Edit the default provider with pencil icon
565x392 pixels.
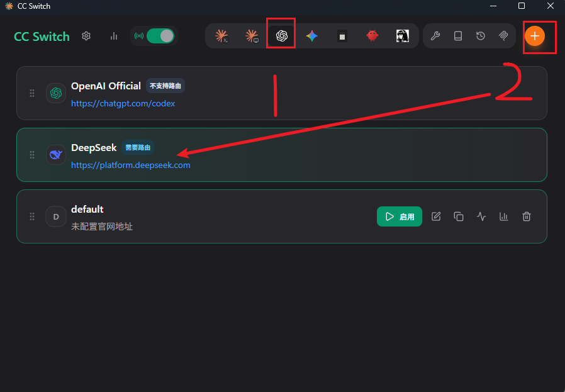tap(436, 216)
